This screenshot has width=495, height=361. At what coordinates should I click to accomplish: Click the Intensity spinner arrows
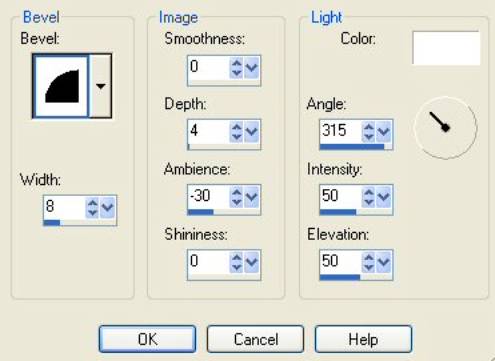click(x=368, y=197)
